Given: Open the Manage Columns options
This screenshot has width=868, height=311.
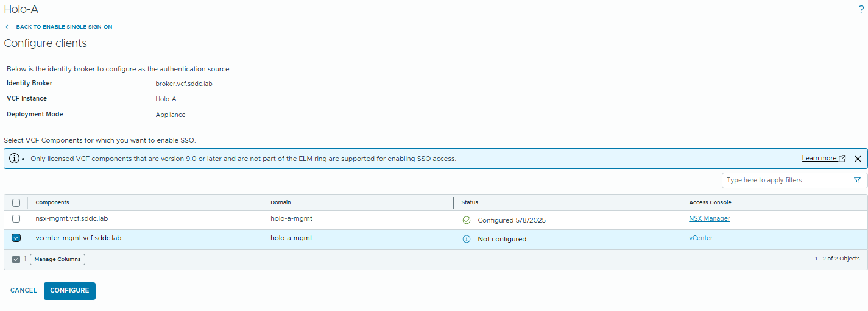Looking at the screenshot, I should pyautogui.click(x=57, y=259).
